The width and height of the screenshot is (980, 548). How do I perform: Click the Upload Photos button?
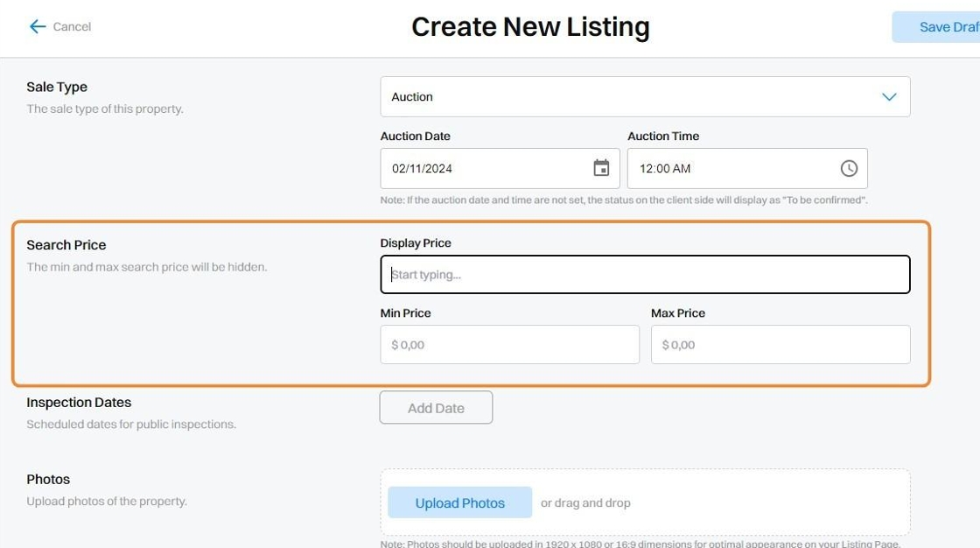pos(459,503)
